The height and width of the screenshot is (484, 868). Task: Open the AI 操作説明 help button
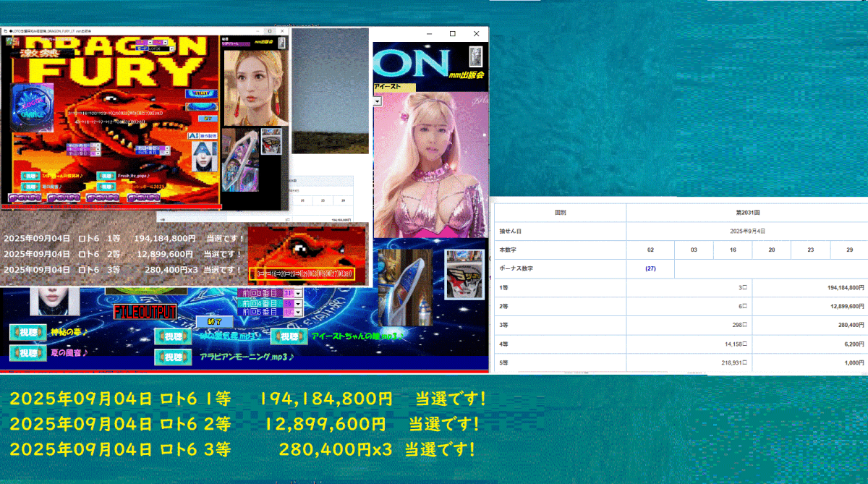pyautogui.click(x=203, y=136)
